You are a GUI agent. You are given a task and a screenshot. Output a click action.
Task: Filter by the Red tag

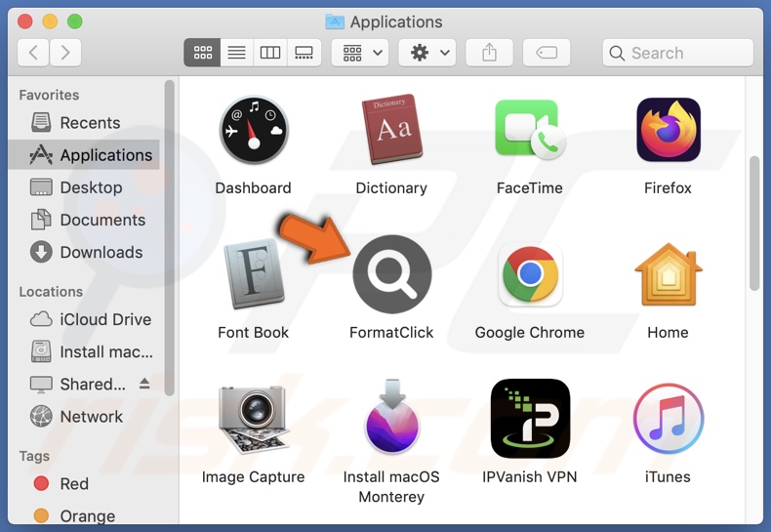coord(84,484)
